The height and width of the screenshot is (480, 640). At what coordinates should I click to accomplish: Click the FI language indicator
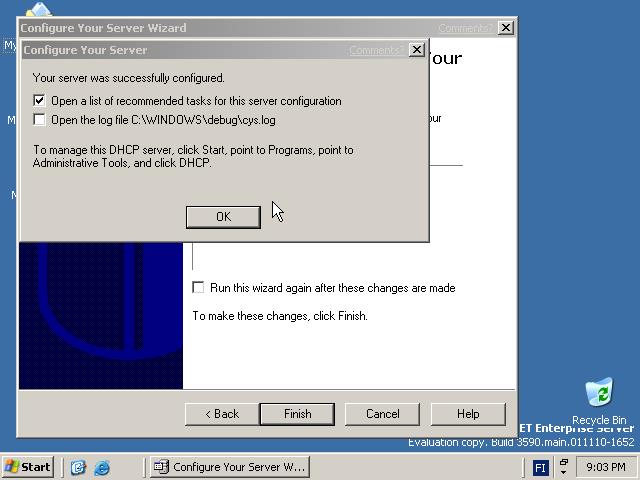[x=541, y=467]
